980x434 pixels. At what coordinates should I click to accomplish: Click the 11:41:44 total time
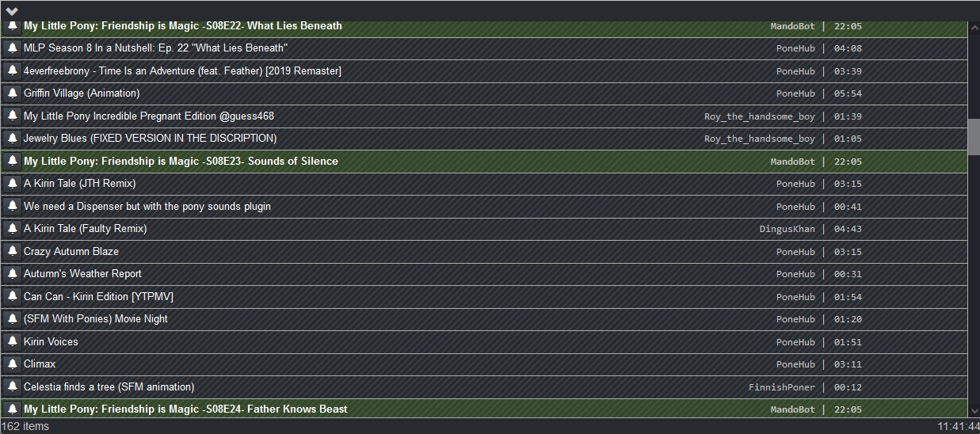point(958,426)
